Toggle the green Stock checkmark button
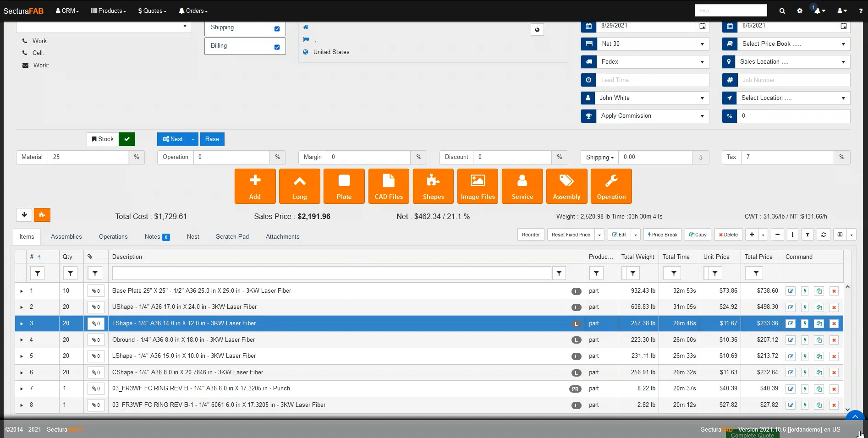 (126, 139)
